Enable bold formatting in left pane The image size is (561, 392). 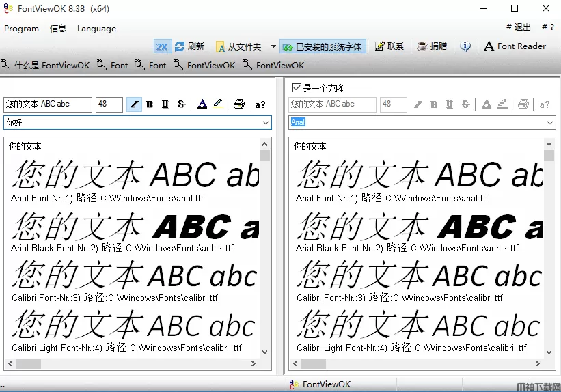(150, 104)
